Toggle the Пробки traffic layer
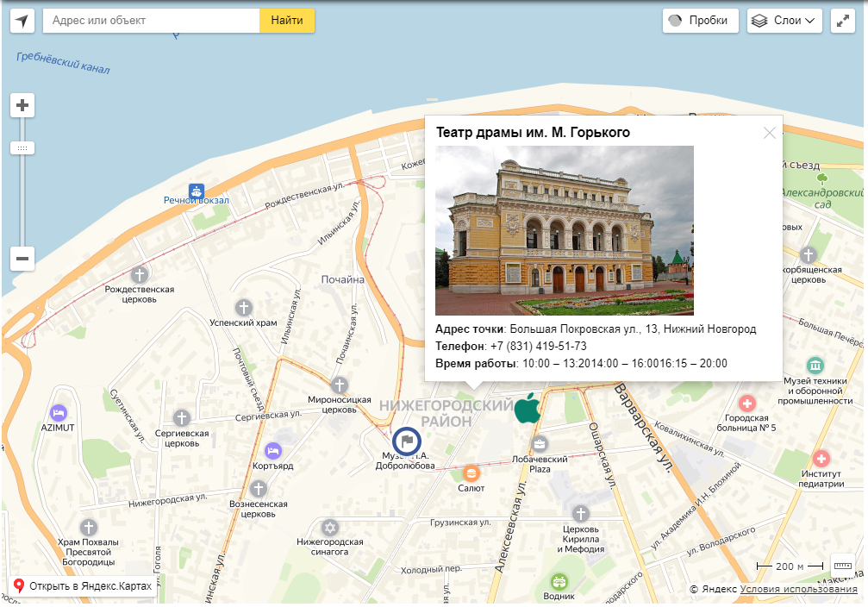 coord(700,21)
